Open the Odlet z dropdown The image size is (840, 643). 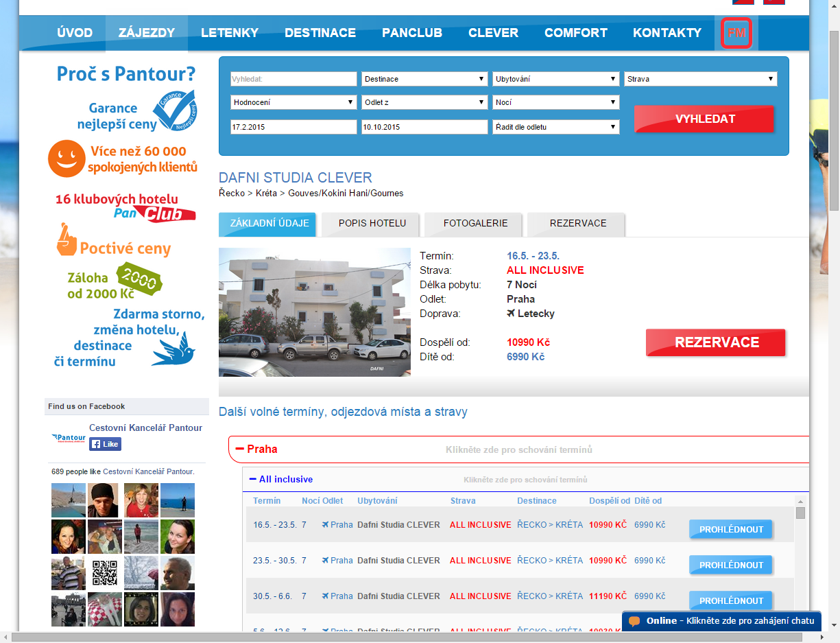point(424,102)
